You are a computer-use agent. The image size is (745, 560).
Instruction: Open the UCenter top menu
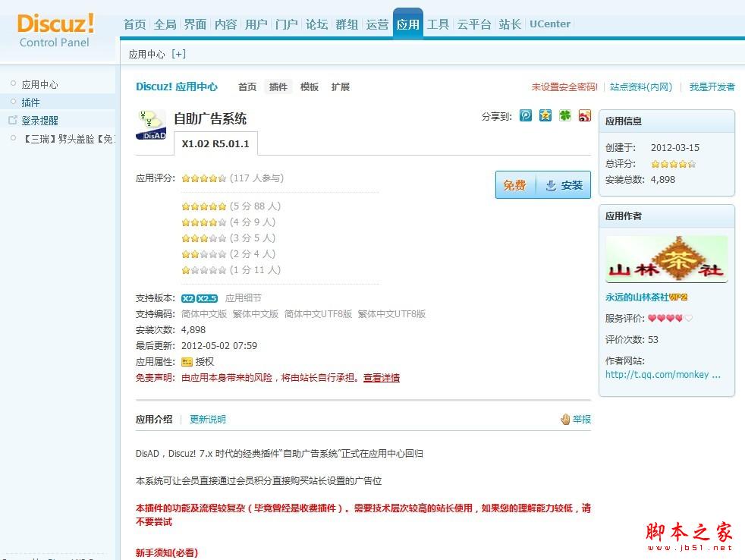550,24
